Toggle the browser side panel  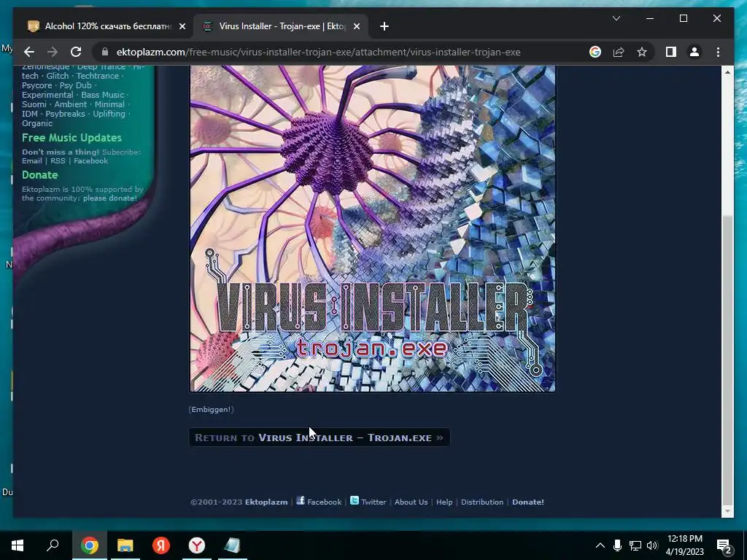click(x=671, y=52)
